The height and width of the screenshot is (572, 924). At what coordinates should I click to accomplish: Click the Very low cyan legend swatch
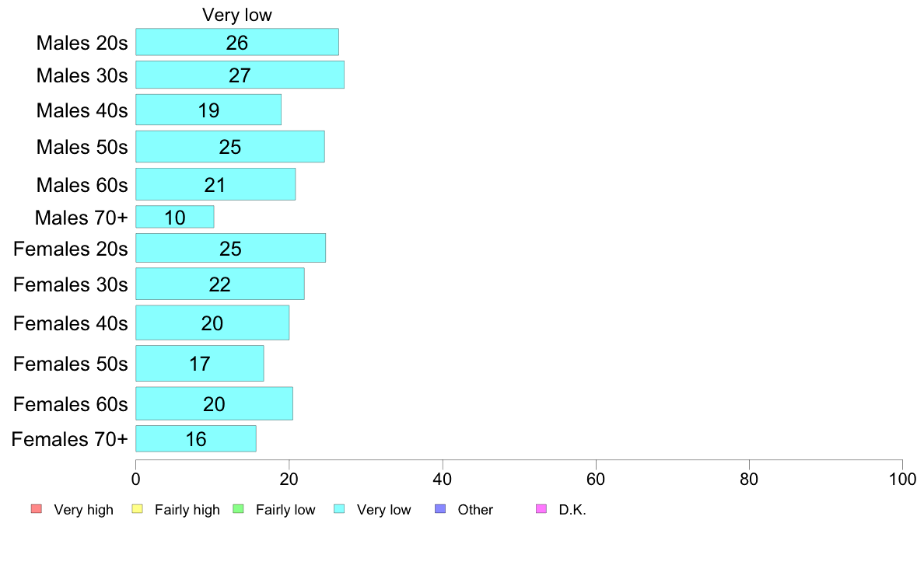tap(339, 509)
